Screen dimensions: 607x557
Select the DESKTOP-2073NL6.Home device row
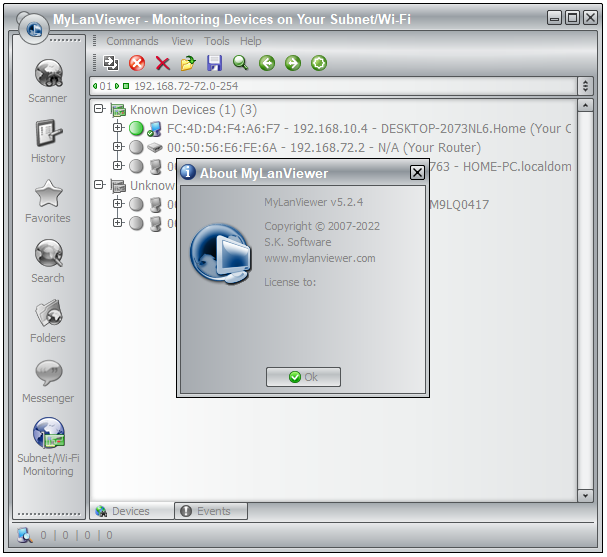369,129
